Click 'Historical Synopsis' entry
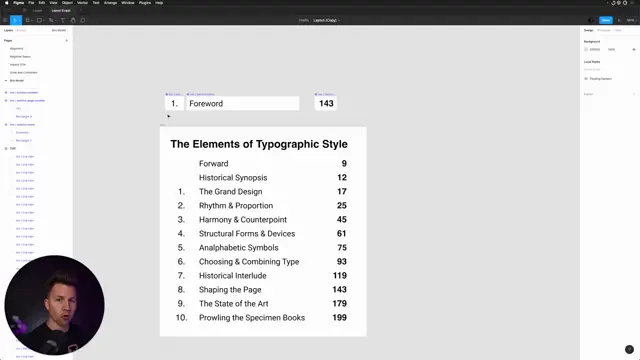Viewport: 640px width, 360px height. (233, 178)
